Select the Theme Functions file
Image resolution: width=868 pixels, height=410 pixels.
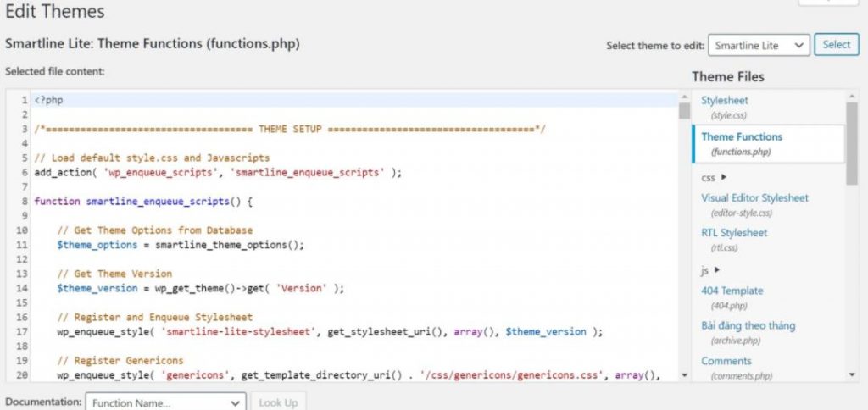click(x=742, y=137)
